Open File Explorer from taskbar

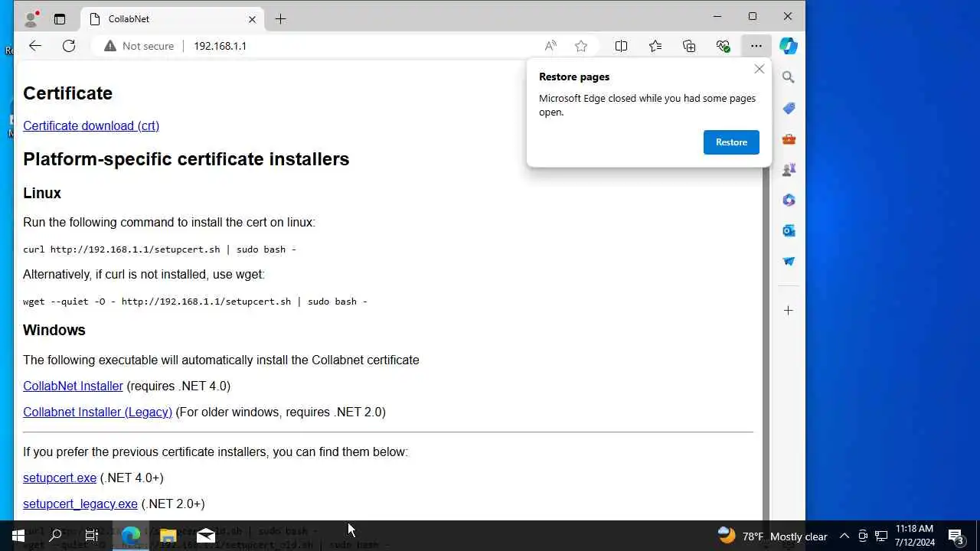click(x=168, y=536)
